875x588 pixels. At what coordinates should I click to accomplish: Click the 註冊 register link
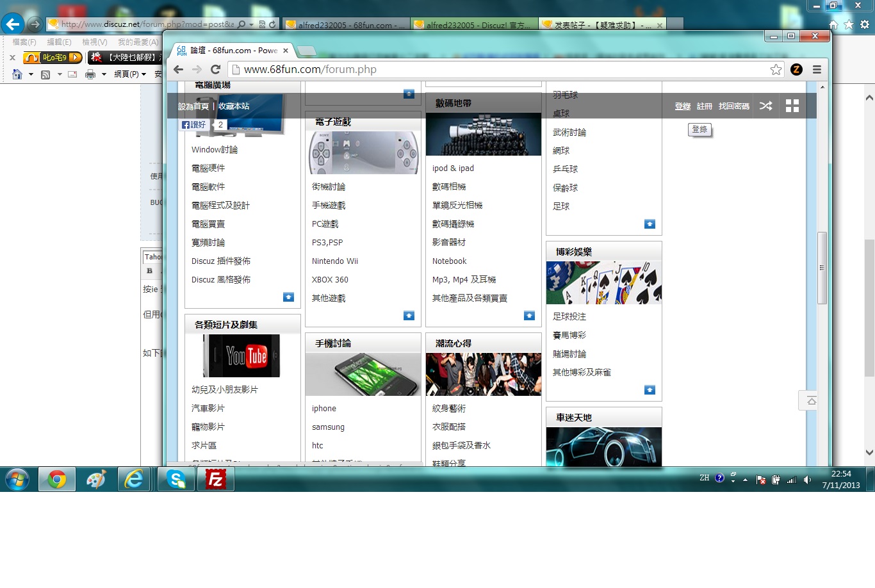pyautogui.click(x=705, y=106)
